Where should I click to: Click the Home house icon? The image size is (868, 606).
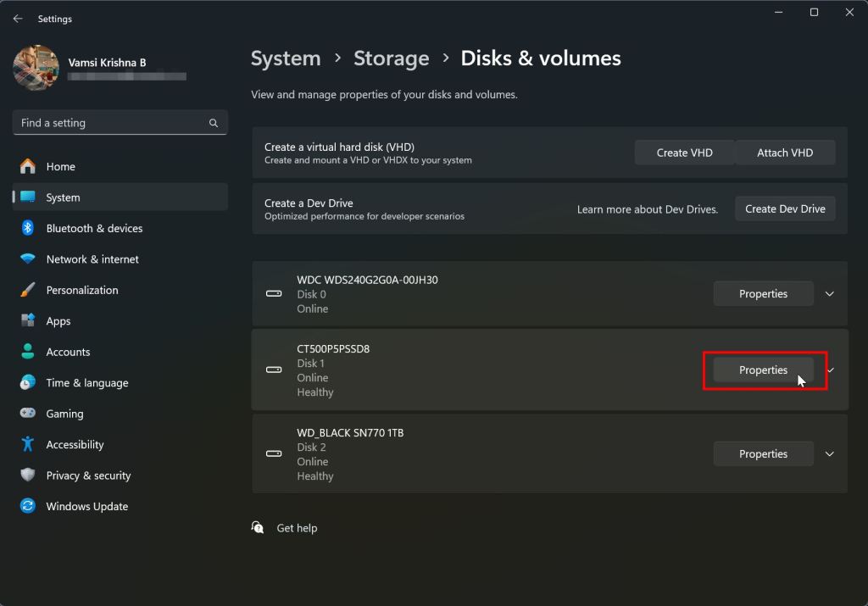28,166
